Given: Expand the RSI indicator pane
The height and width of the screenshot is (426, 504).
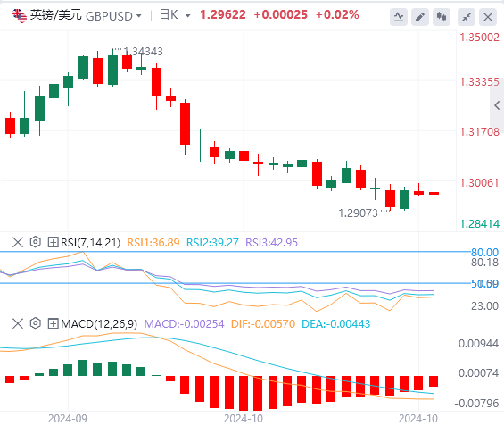Looking at the screenshot, I should 53,242.
